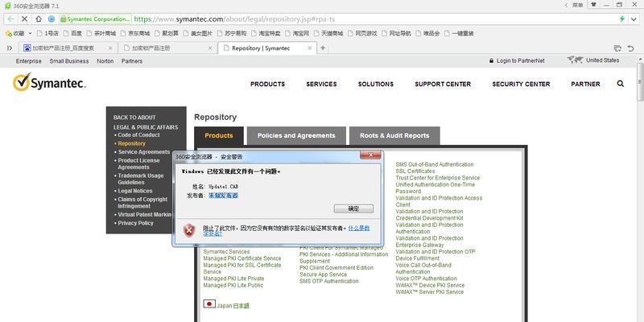The width and height of the screenshot is (644, 322).
Task: Open Legal Notices sidebar link
Action: (135, 191)
